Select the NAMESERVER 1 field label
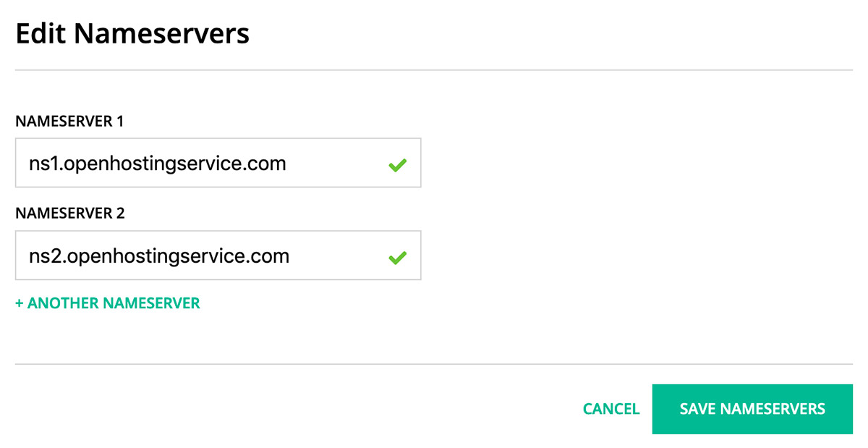The image size is (868, 448). (x=69, y=122)
